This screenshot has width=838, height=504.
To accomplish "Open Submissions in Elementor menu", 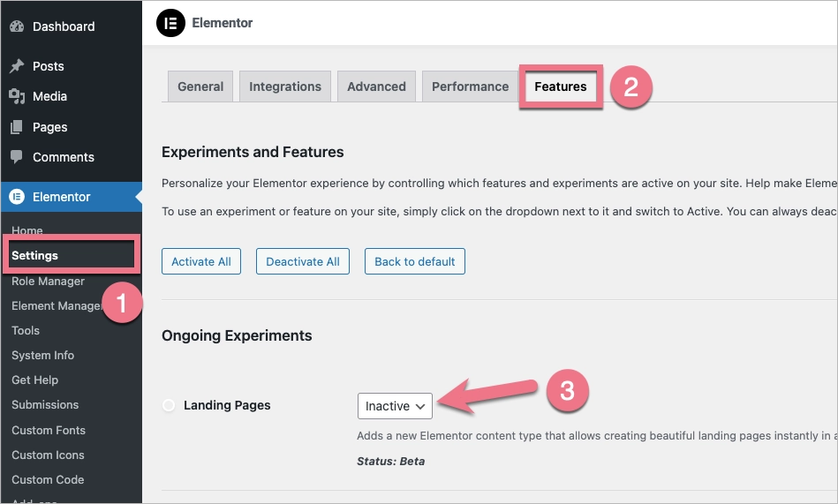I will 45,405.
